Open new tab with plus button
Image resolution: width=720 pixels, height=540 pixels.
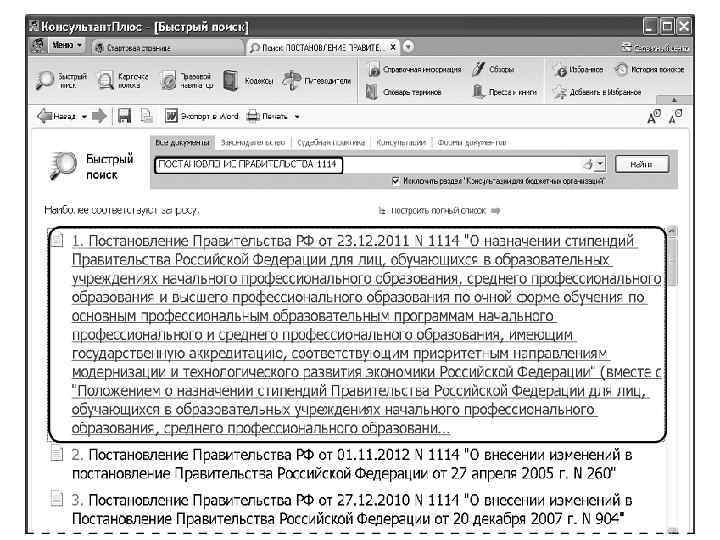(x=408, y=47)
